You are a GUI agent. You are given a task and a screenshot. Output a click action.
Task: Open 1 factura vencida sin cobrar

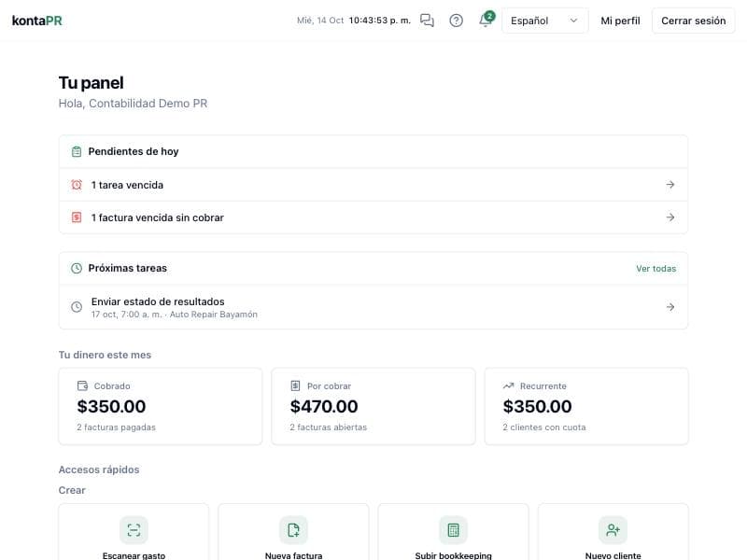coord(373,217)
